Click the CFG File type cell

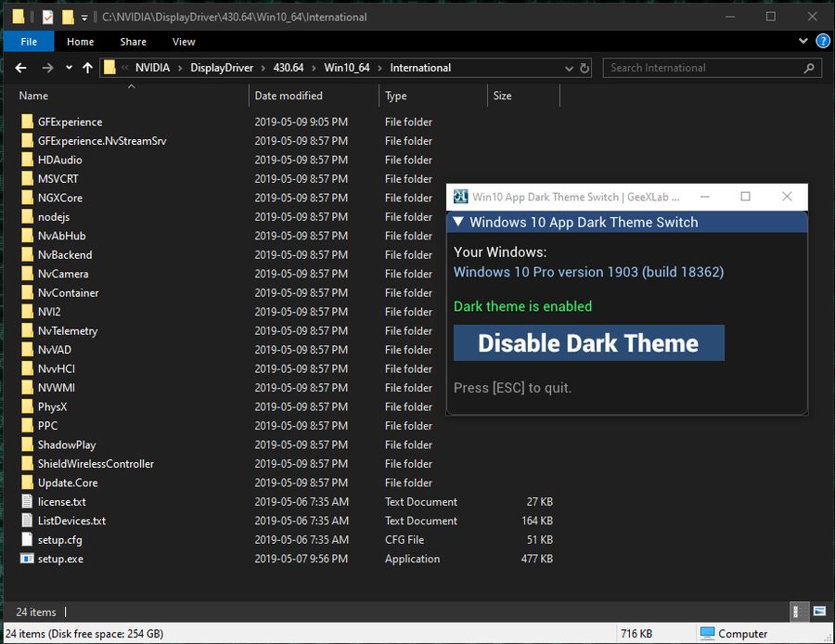(x=405, y=539)
